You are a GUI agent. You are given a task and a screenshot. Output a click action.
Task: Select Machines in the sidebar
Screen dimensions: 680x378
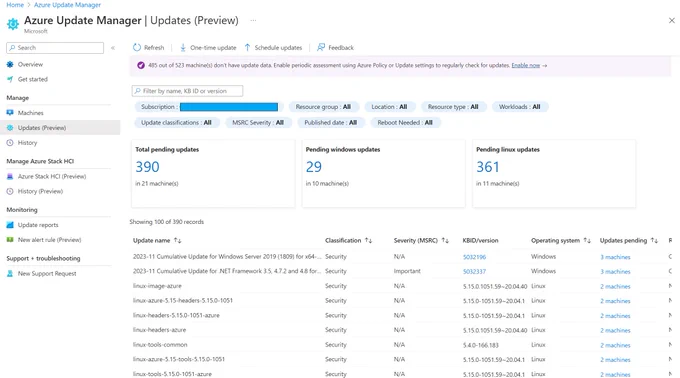click(30, 113)
